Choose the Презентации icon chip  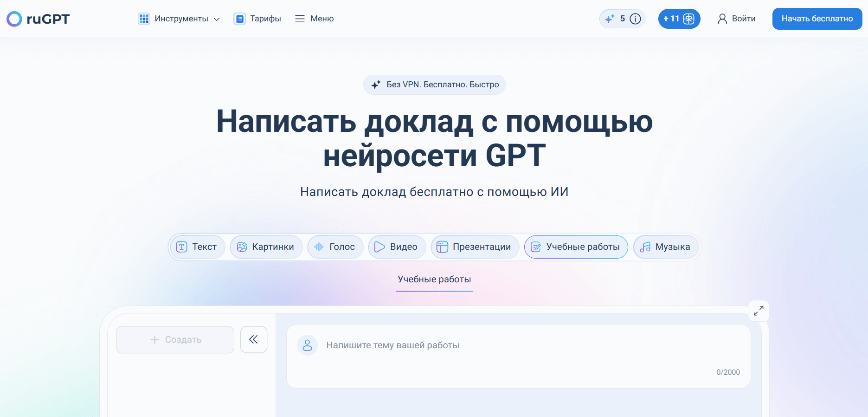point(475,247)
